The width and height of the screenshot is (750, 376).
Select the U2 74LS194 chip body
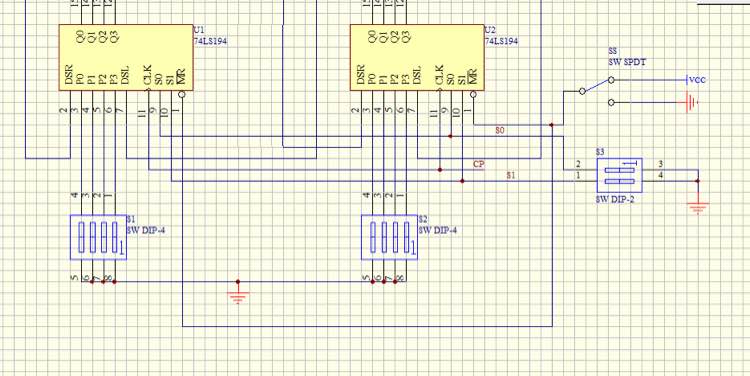(x=417, y=57)
